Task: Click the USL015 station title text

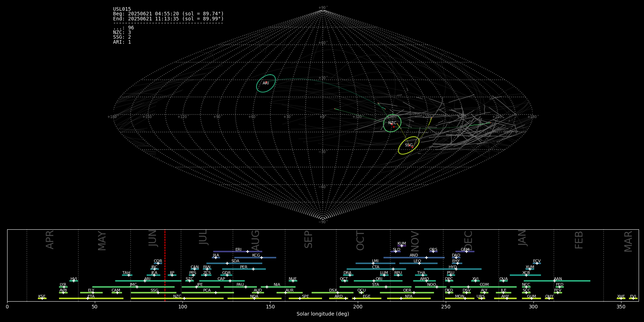Action: 122,9
